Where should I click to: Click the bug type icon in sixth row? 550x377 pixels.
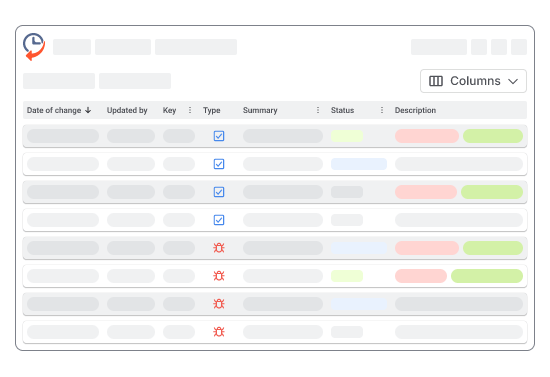tap(219, 276)
